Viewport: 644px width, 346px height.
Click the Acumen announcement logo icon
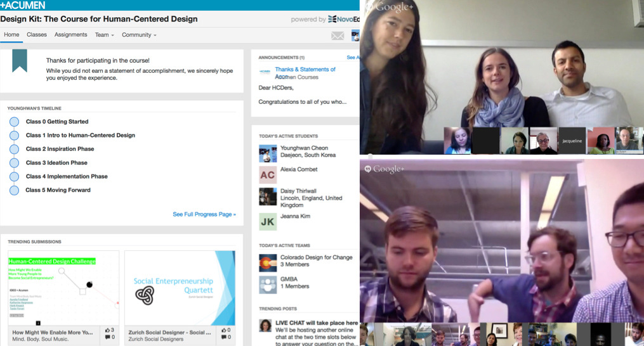point(265,72)
